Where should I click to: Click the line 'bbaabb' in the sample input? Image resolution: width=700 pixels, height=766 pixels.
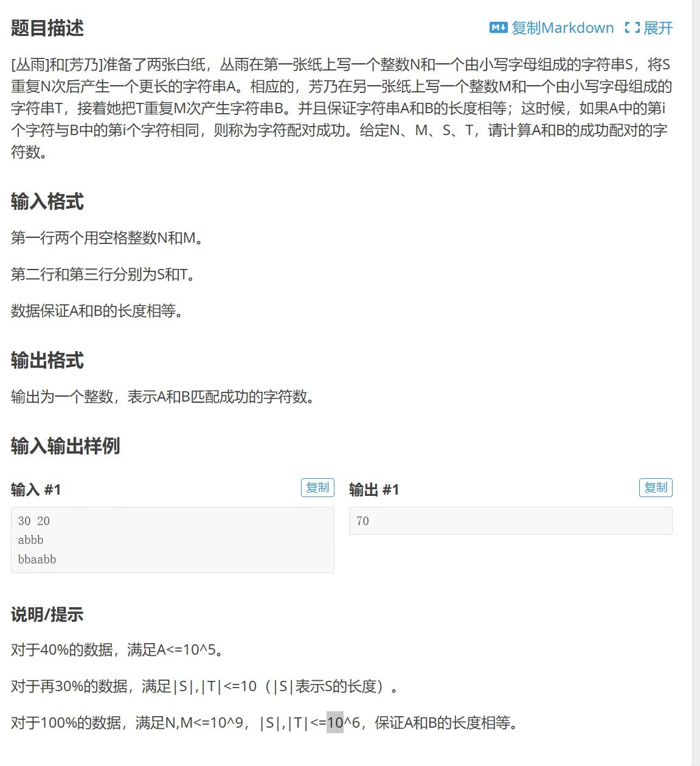37,559
